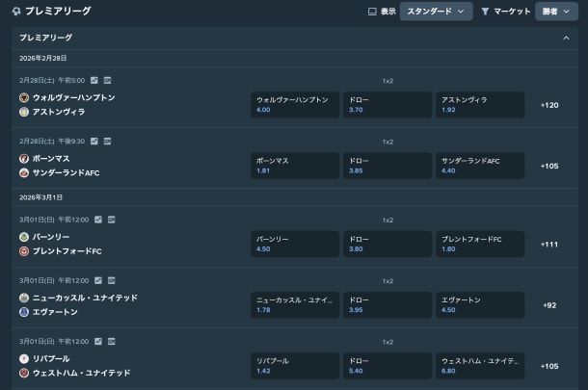Viewport: 588px width, 390px height.
Task: Click ボーンマス team crest icon
Action: click(x=24, y=159)
